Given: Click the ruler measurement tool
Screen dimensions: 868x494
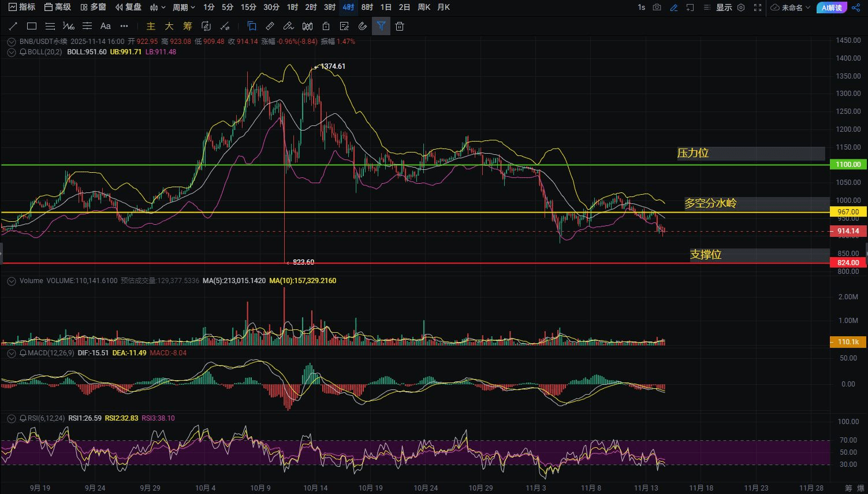Looking at the screenshot, I should click(270, 26).
